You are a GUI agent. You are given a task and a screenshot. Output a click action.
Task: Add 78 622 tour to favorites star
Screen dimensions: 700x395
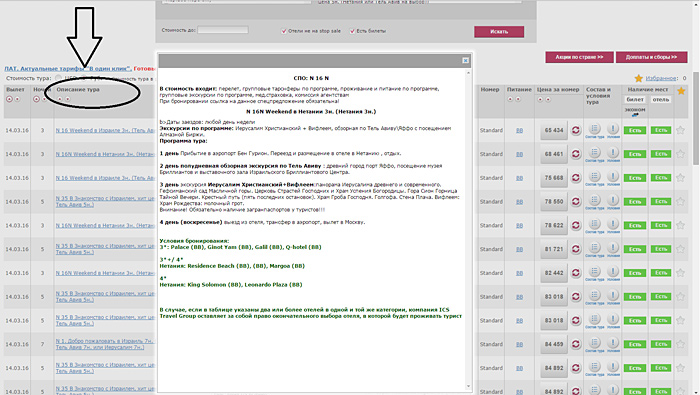tap(680, 225)
